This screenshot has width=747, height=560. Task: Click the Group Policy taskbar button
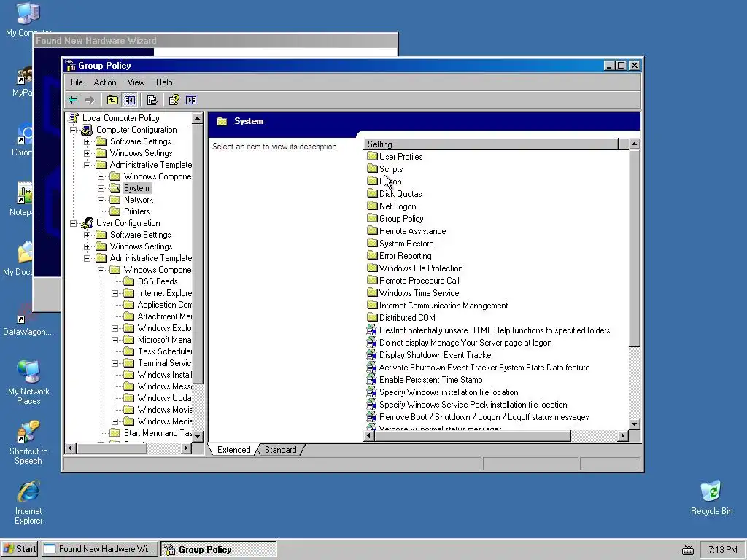[219, 549]
